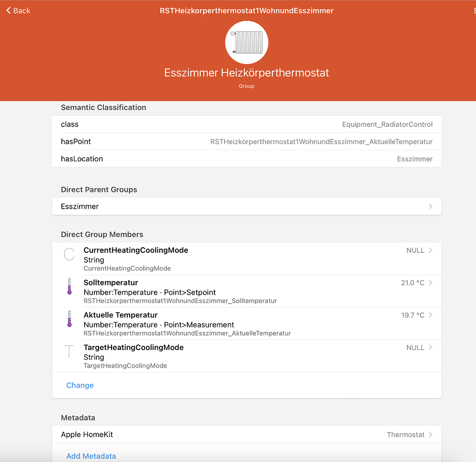Open TargetHeatingCoolingMode showing NULL value
Image resolution: width=476 pixels, height=462 pixels.
point(246,356)
